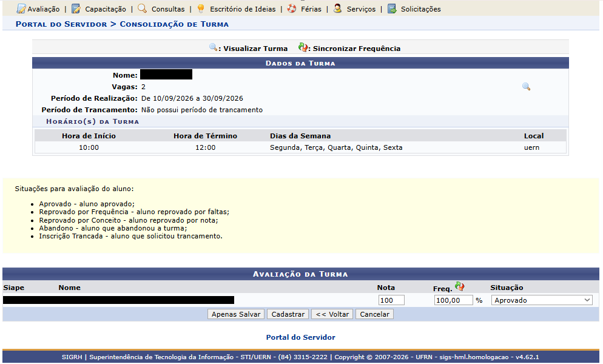The width and height of the screenshot is (603, 364).
Task: Click the Capacitação notepad icon
Action: tap(76, 9)
